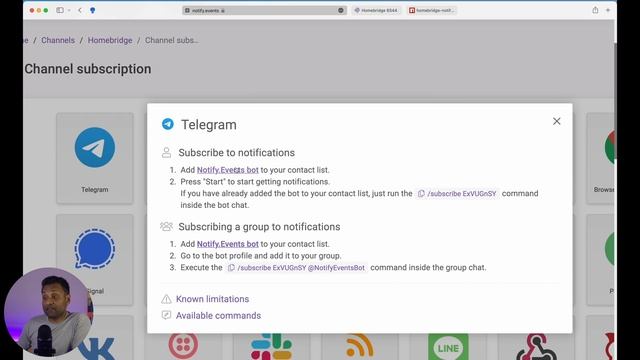Copy the /subscribe ExVUGnSY @NotifyEventsBot command
The height and width of the screenshot is (360, 640).
coord(231,268)
